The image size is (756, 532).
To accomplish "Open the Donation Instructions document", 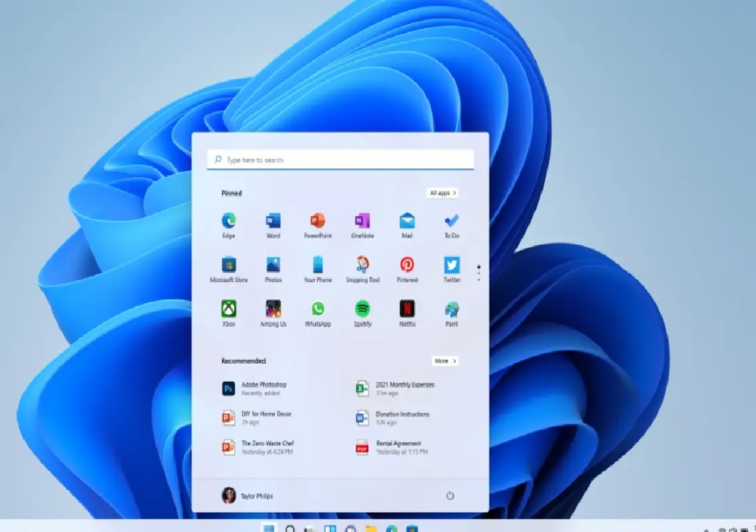I will (393, 418).
